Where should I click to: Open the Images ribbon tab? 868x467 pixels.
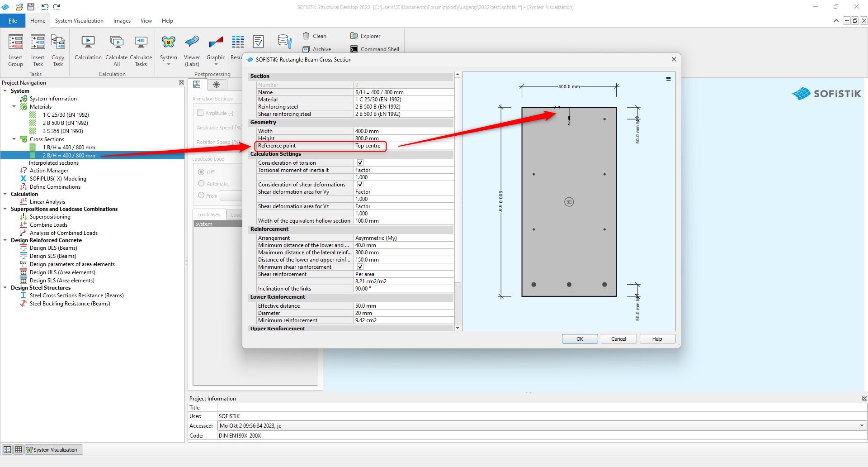click(122, 21)
